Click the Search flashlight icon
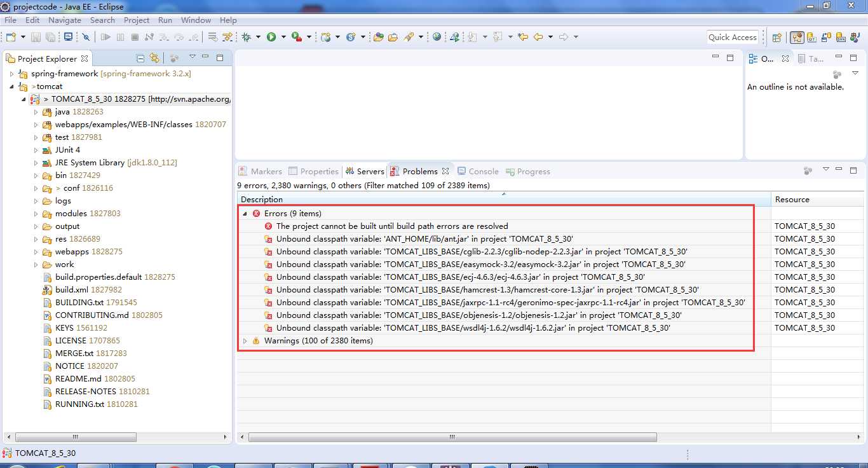The image size is (868, 468). 409,37
